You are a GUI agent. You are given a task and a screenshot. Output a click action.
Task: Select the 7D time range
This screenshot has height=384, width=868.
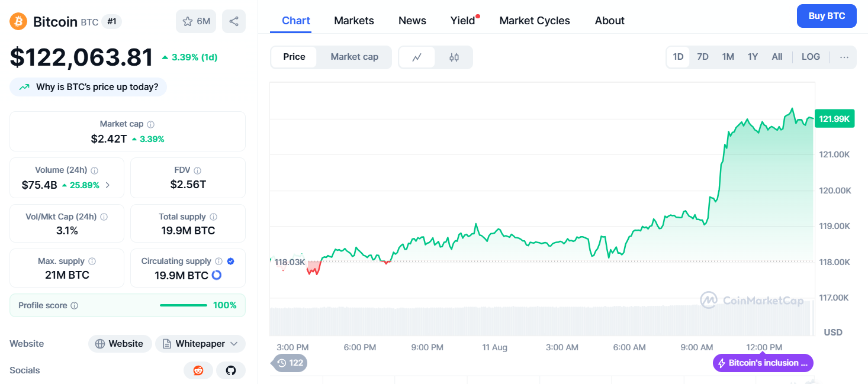click(x=703, y=57)
